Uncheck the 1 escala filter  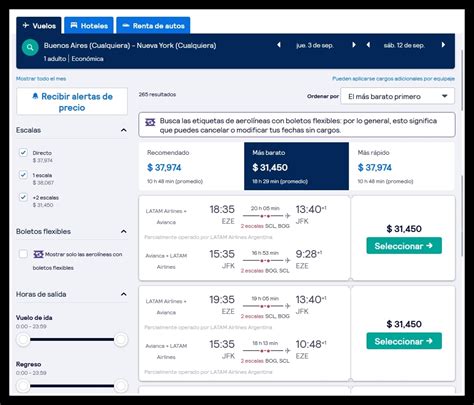[x=23, y=175]
